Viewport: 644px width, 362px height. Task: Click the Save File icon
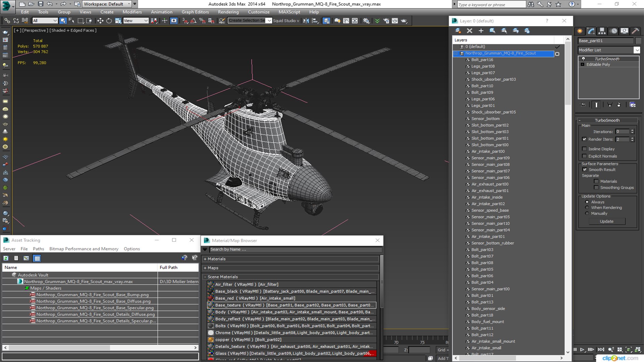(x=40, y=4)
